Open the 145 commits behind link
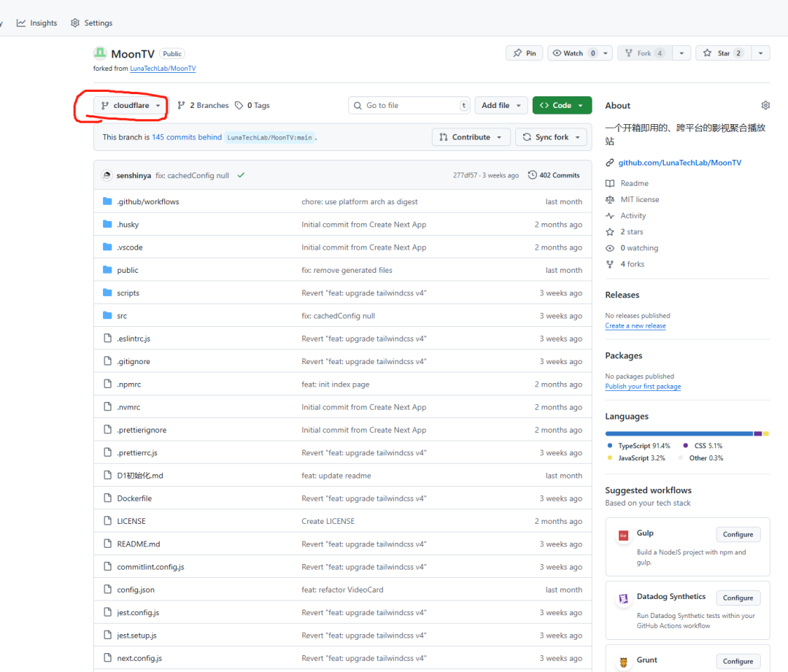Image resolution: width=788 pixels, height=672 pixels. [186, 137]
